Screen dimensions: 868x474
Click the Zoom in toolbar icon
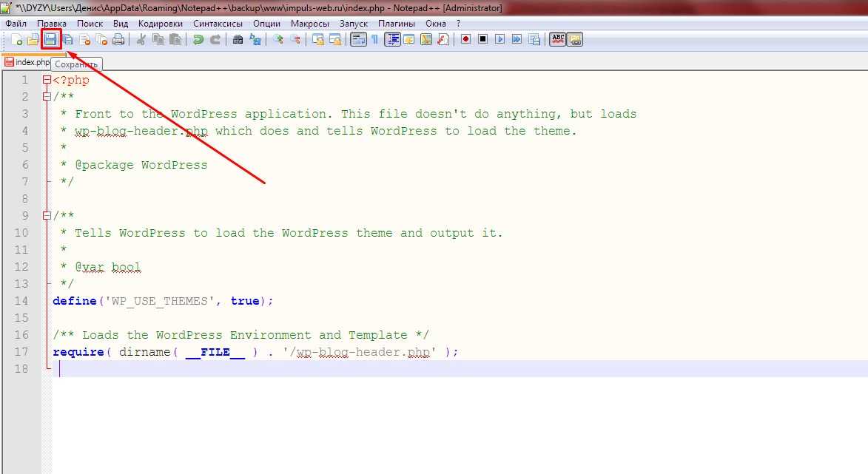tap(277, 40)
